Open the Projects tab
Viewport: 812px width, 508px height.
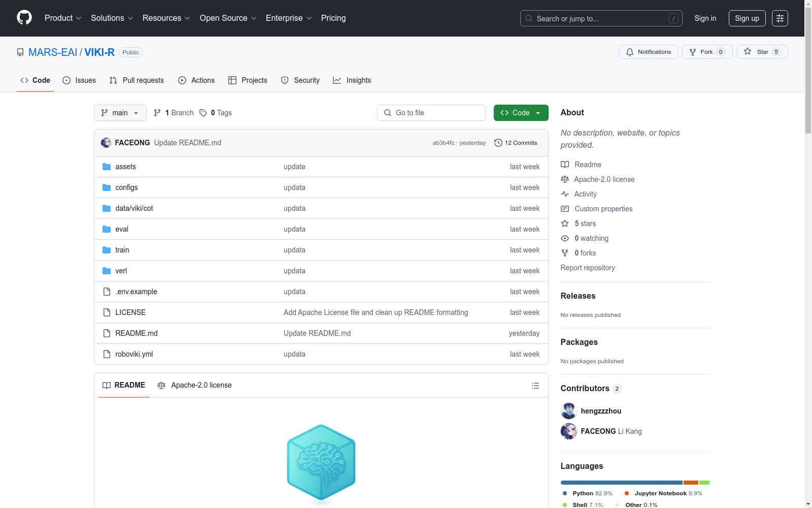point(248,80)
